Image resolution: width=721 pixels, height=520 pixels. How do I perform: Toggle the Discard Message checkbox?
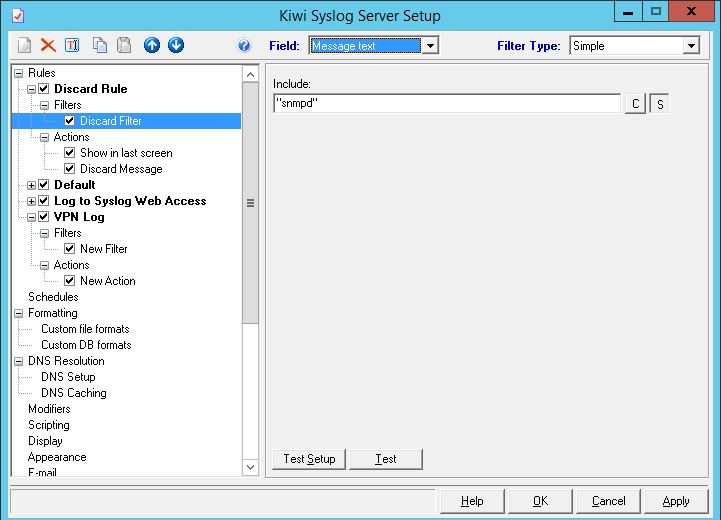[x=69, y=169]
